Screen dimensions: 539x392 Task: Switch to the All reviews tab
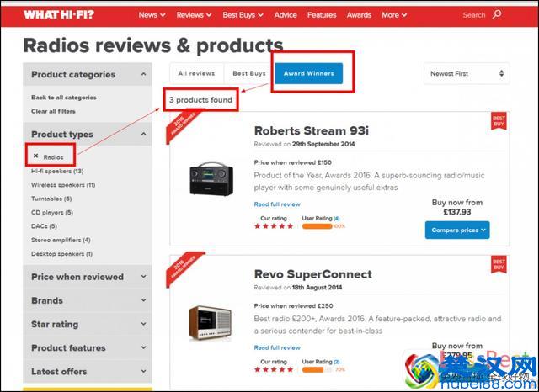(x=196, y=73)
